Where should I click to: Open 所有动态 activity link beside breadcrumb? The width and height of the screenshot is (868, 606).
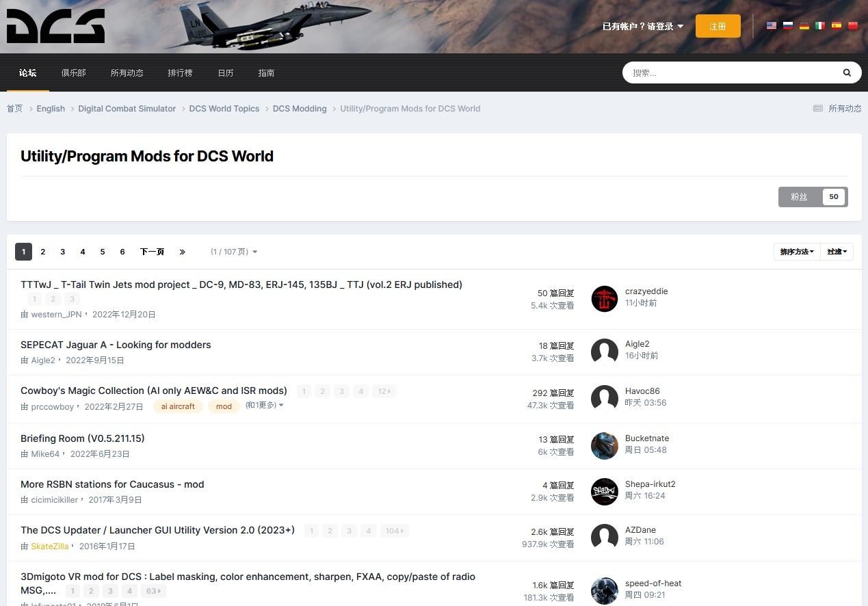(837, 108)
